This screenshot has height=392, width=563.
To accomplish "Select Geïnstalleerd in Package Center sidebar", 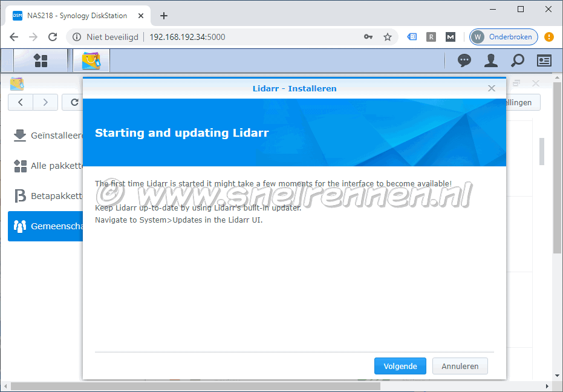I will pyautogui.click(x=45, y=136).
